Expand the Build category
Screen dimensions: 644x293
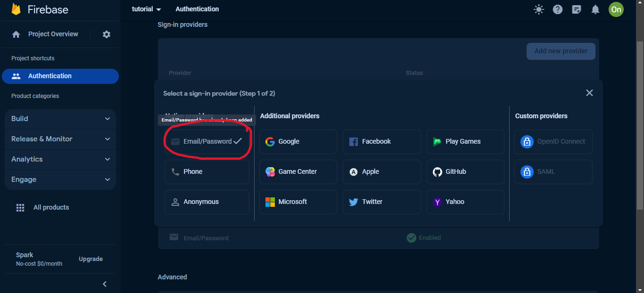60,119
